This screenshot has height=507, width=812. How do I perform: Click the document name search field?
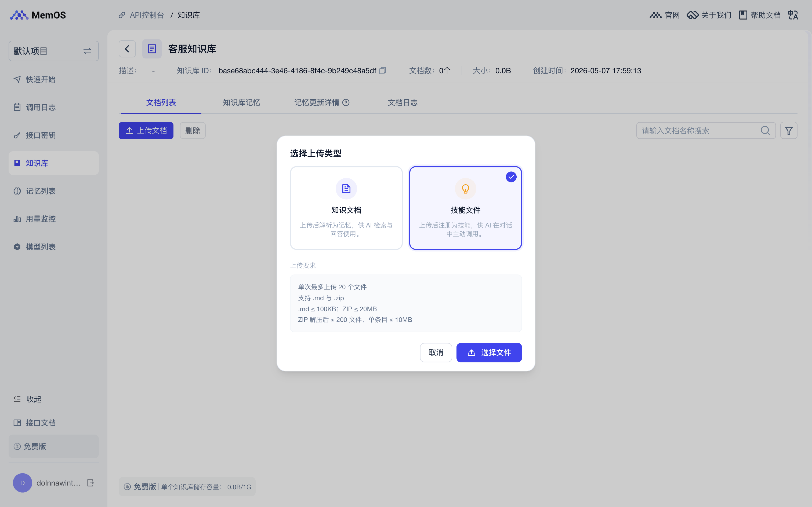coord(698,130)
